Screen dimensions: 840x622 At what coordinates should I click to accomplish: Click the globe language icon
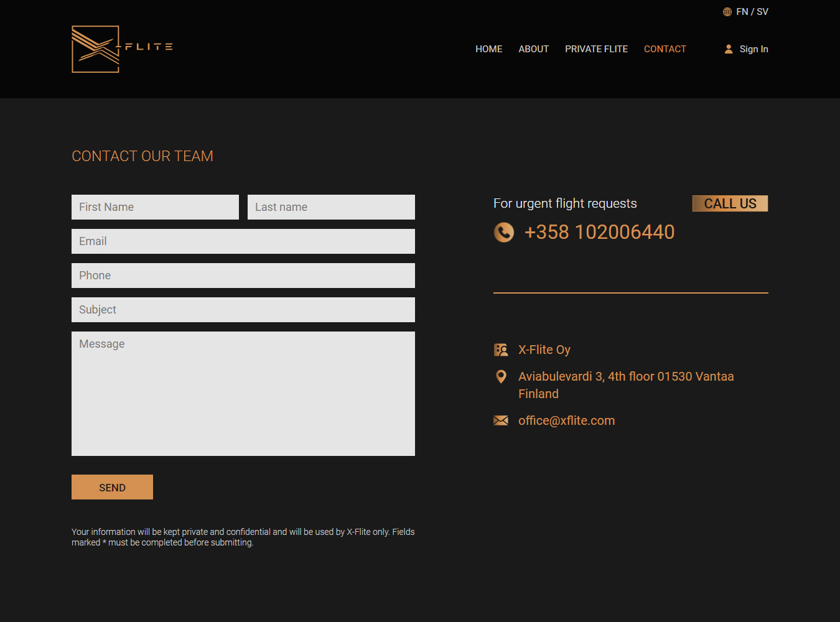coord(727,12)
